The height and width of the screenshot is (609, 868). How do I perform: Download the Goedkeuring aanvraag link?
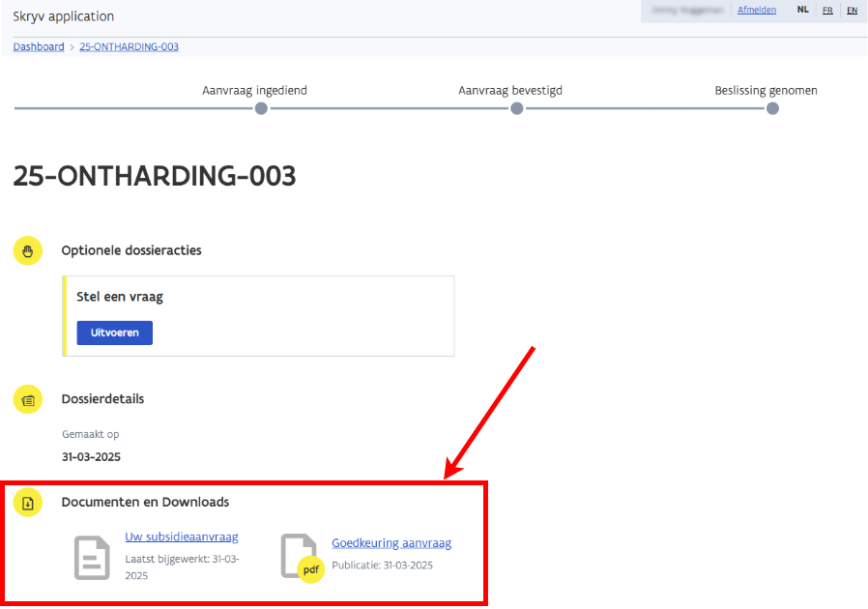click(x=391, y=543)
